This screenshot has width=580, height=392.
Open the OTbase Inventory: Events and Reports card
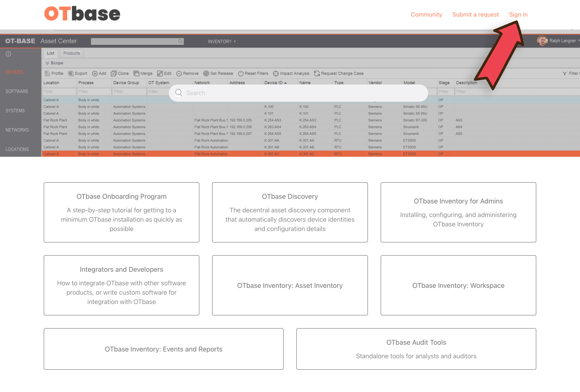[x=163, y=349]
